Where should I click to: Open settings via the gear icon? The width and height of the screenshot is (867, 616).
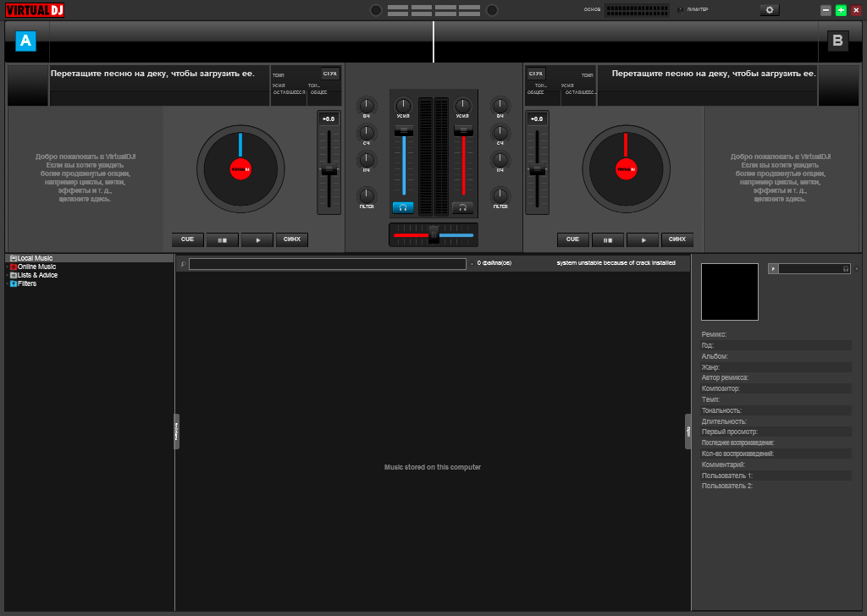(769, 8)
